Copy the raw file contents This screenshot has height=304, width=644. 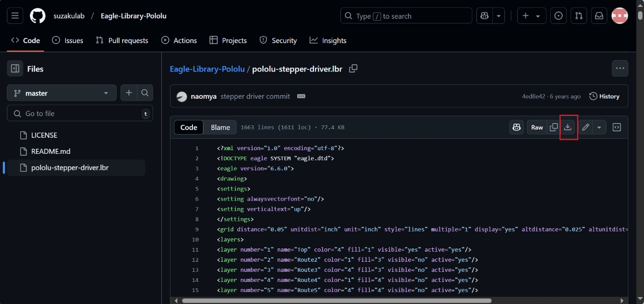[x=554, y=127]
